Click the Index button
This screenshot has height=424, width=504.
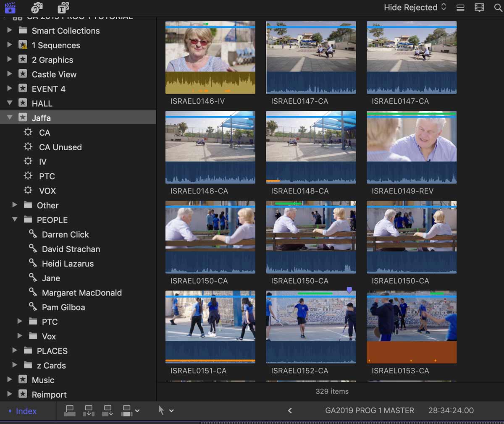click(x=23, y=411)
